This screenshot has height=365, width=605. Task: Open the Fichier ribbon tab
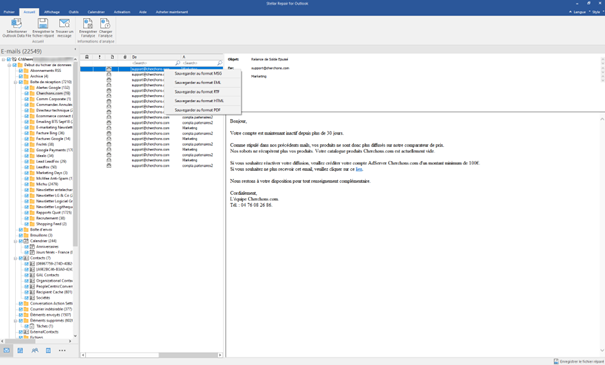pos(9,12)
